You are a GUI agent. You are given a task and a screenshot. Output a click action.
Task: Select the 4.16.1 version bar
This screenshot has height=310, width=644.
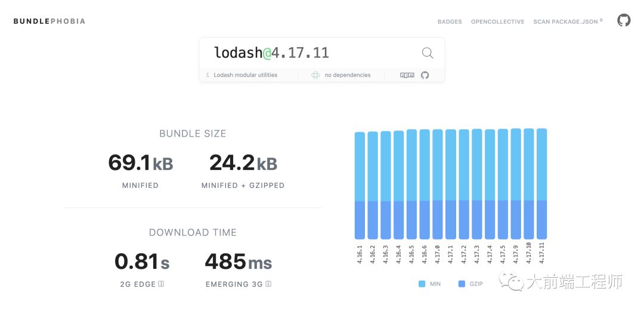pos(360,185)
